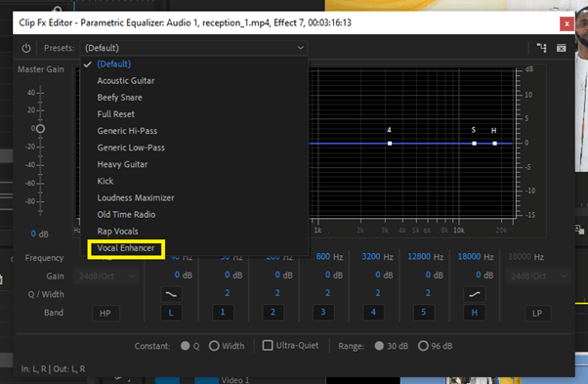
Task: Choose the Vocal Enhancer preset
Action: 126,248
